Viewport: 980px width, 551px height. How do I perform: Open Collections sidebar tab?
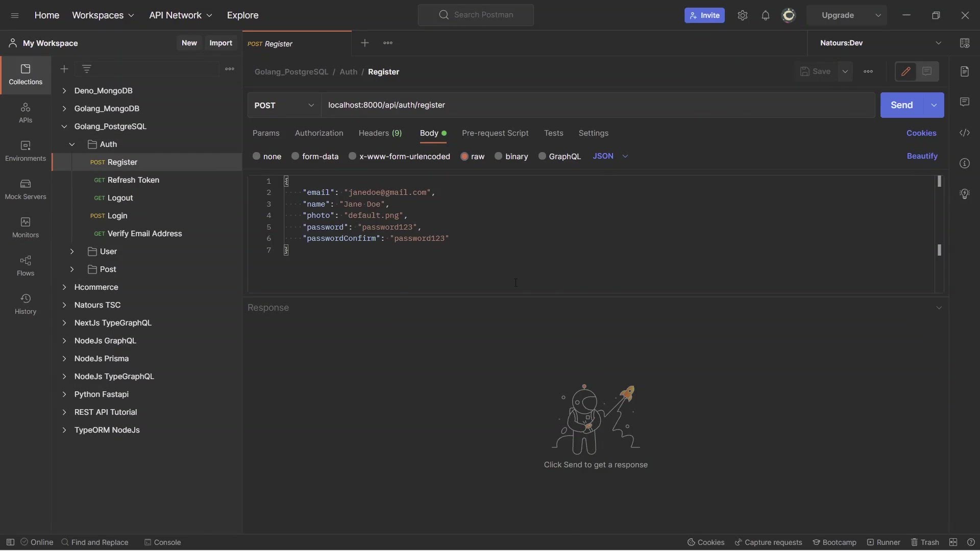click(26, 75)
